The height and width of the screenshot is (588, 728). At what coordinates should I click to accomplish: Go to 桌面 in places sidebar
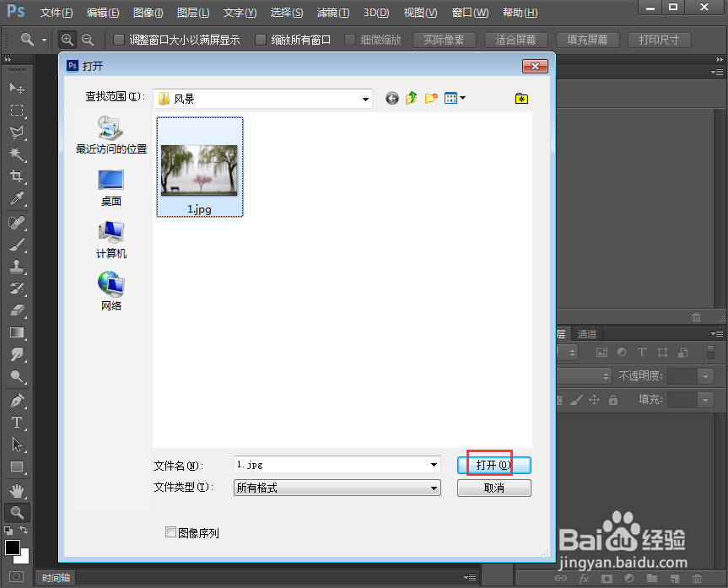click(111, 187)
